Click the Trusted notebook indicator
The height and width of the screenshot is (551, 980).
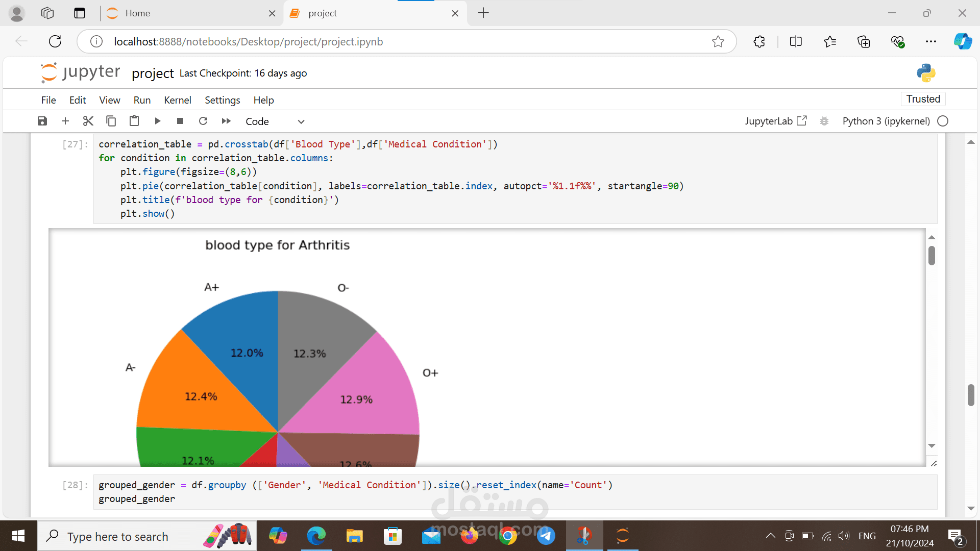(x=923, y=99)
